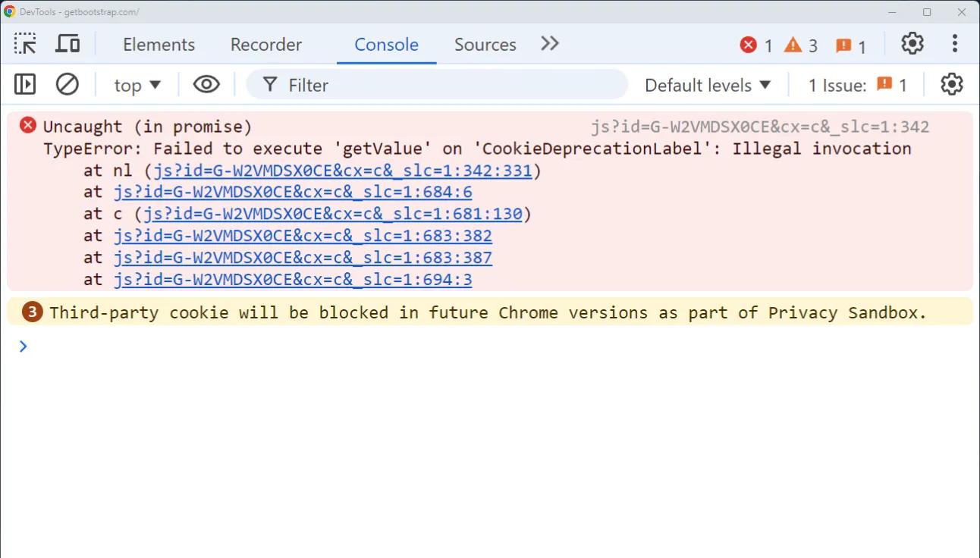The height and width of the screenshot is (558, 980).
Task: Open DevTools settings gear in the tab bar
Action: [x=912, y=44]
